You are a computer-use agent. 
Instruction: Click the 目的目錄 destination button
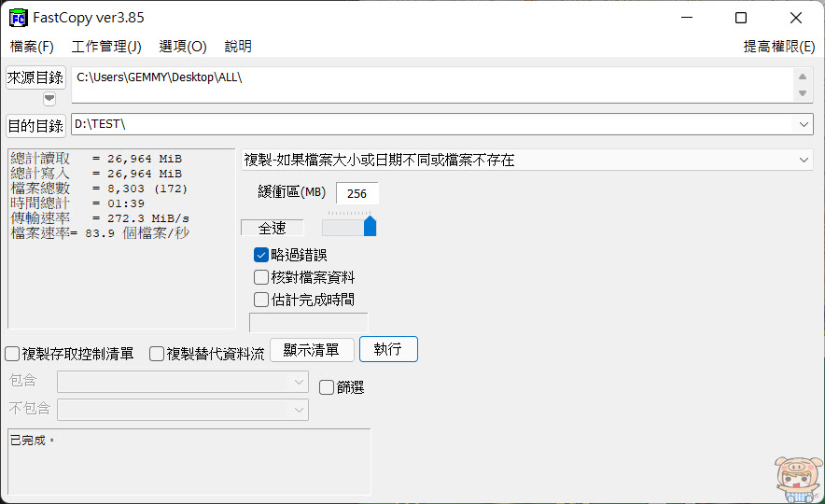(35, 126)
